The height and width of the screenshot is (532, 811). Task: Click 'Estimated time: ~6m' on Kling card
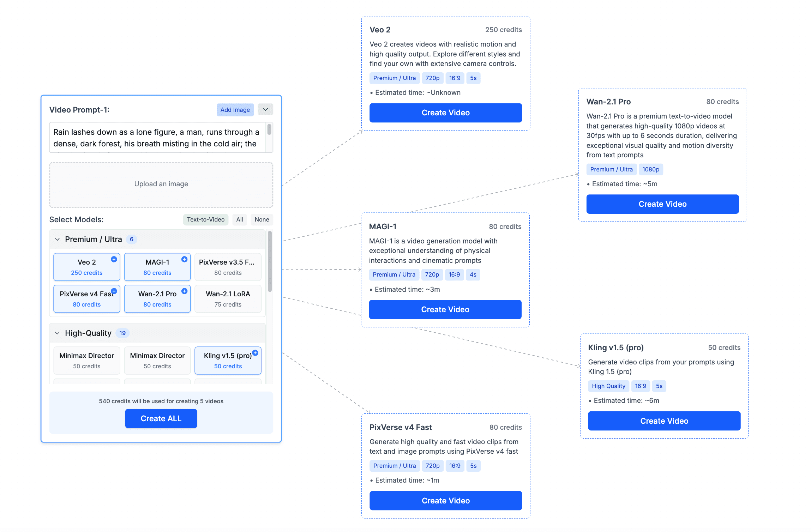(626, 400)
